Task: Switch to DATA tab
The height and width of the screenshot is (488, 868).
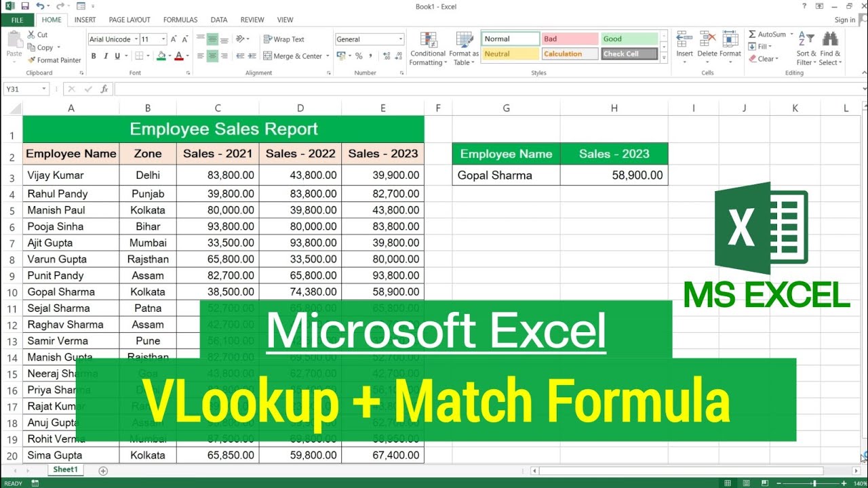Action: click(219, 20)
